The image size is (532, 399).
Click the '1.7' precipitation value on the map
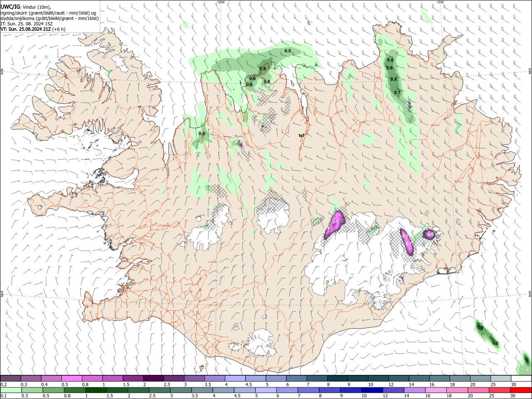(301, 135)
